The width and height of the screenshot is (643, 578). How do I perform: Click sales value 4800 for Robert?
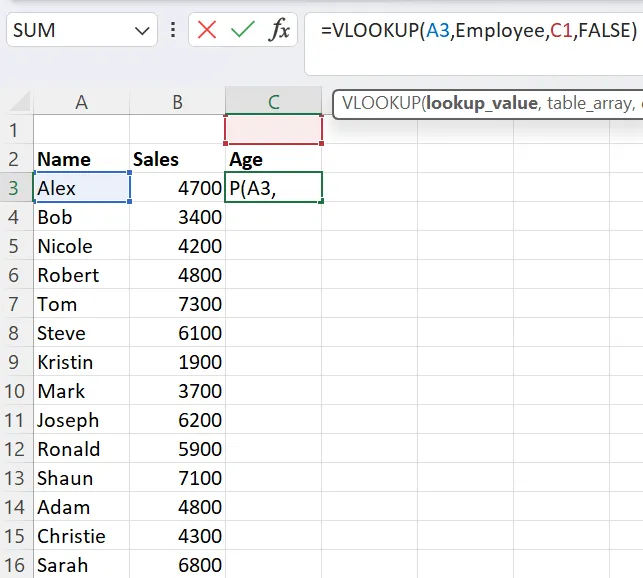[x=177, y=275]
